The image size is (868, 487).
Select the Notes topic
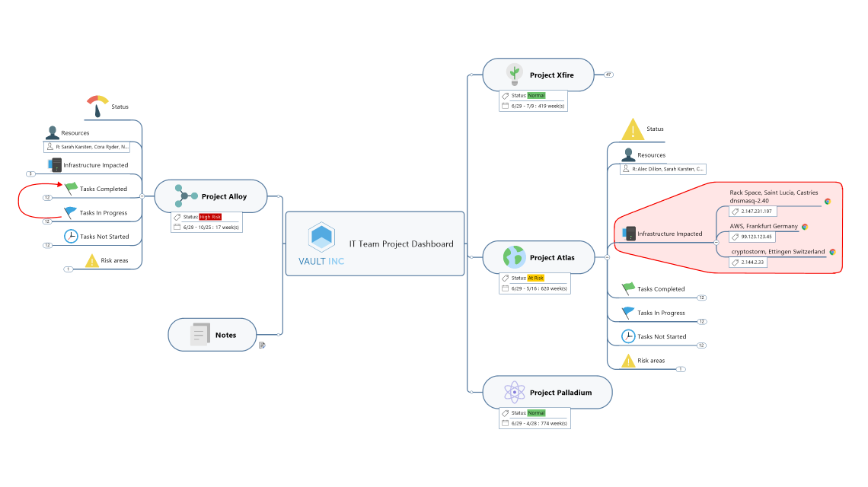point(212,335)
